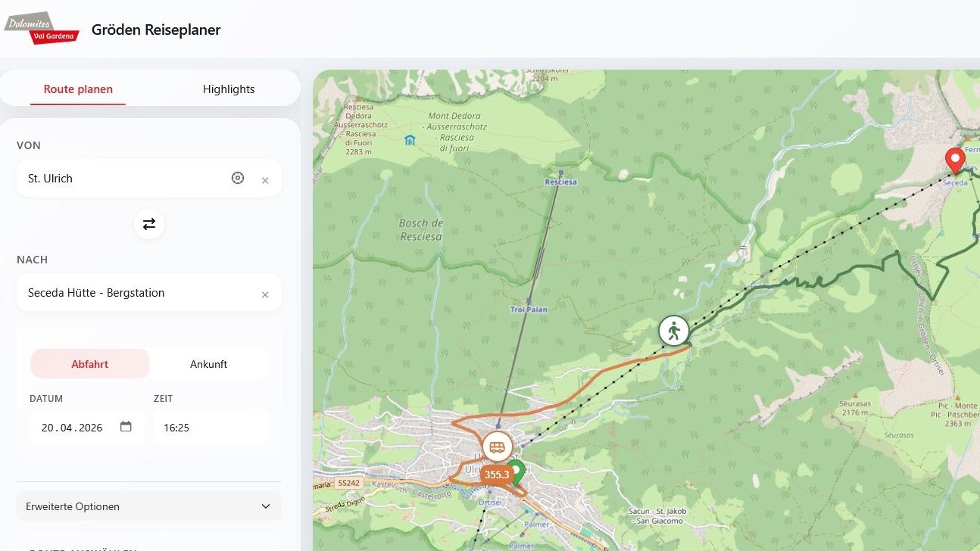Click the ZEIT label
Image resolution: width=980 pixels, height=551 pixels.
pos(164,399)
